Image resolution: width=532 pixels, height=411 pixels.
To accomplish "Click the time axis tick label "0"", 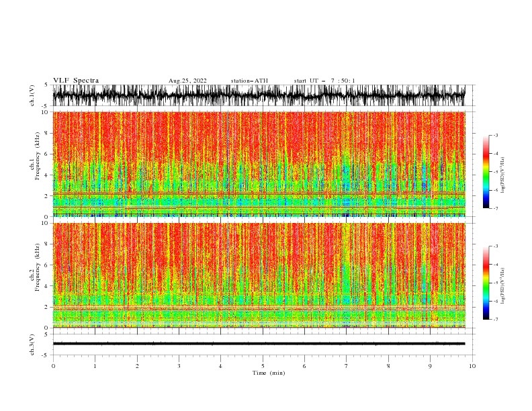I will (x=53, y=366).
